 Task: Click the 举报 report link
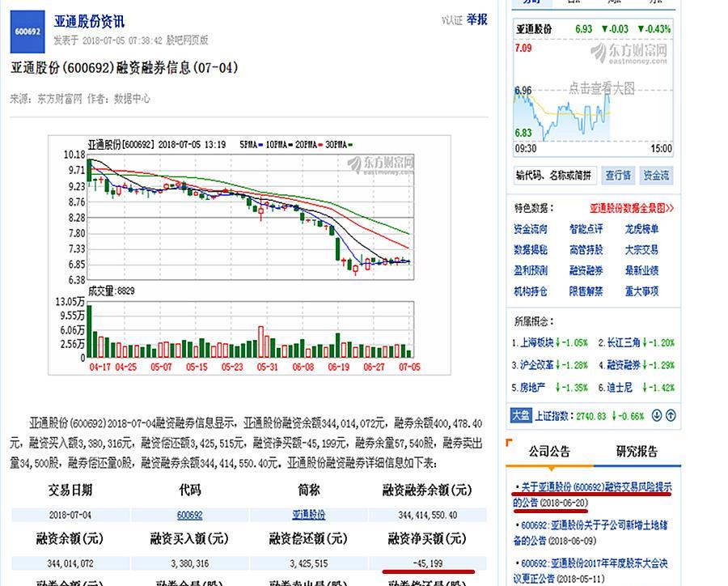[476, 19]
